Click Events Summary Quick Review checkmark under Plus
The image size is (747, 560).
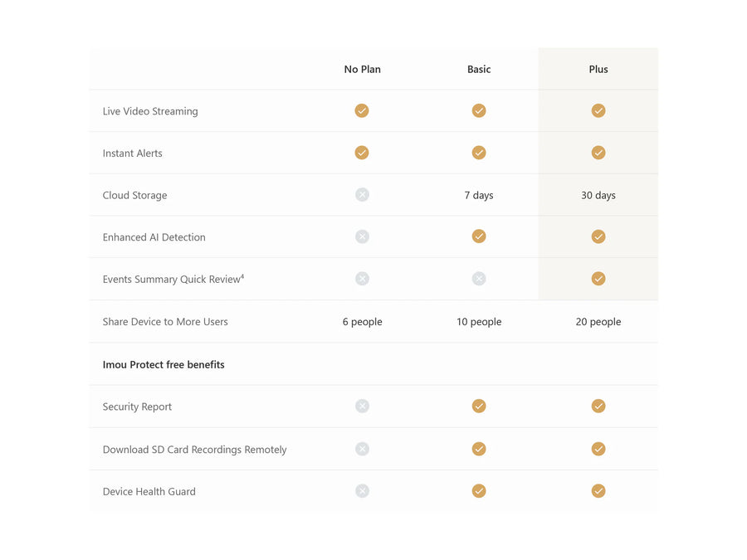[598, 279]
